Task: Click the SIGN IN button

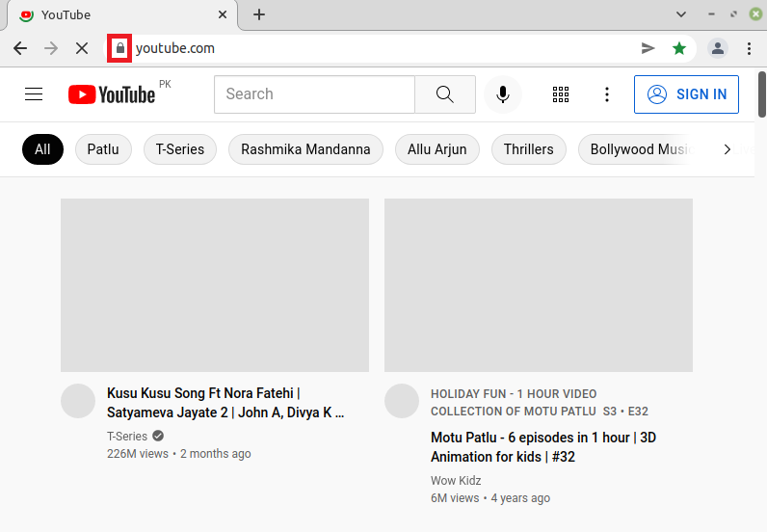Action: (686, 94)
